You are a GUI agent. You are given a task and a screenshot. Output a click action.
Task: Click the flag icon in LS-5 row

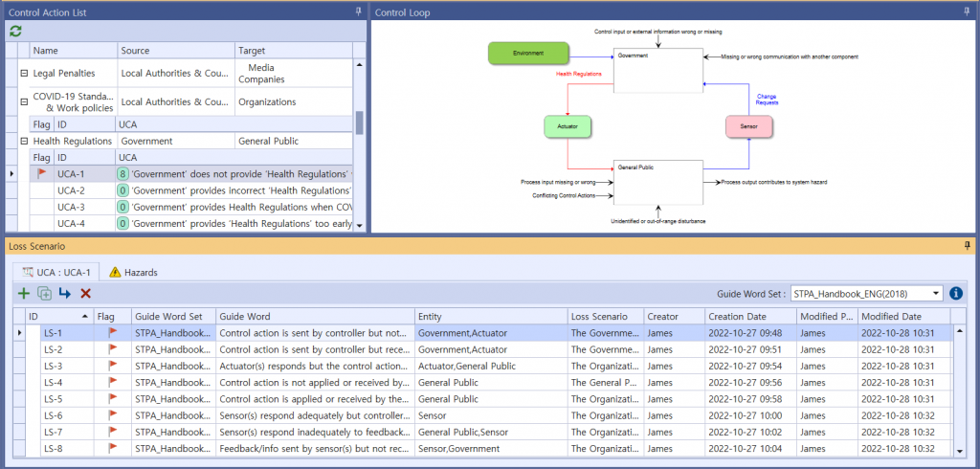click(x=113, y=399)
